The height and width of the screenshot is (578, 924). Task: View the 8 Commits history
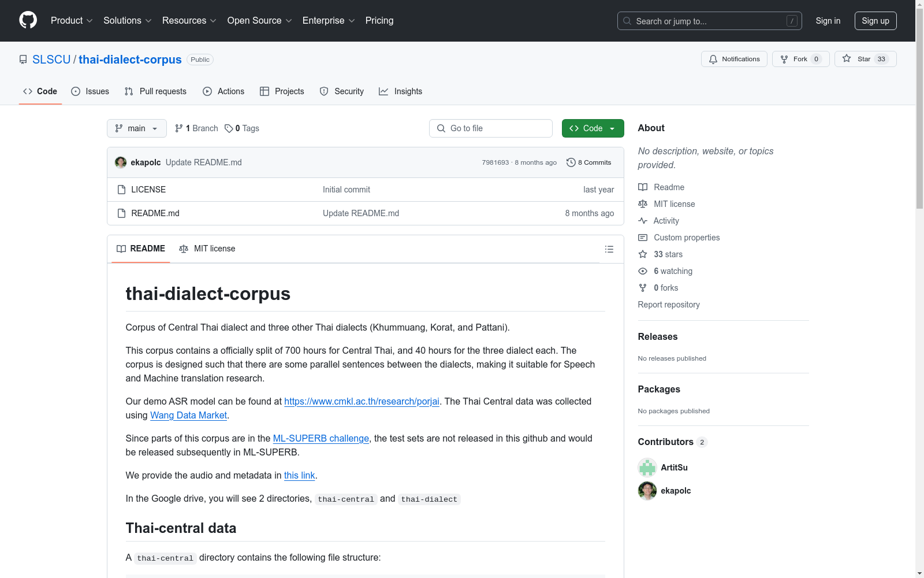(589, 162)
